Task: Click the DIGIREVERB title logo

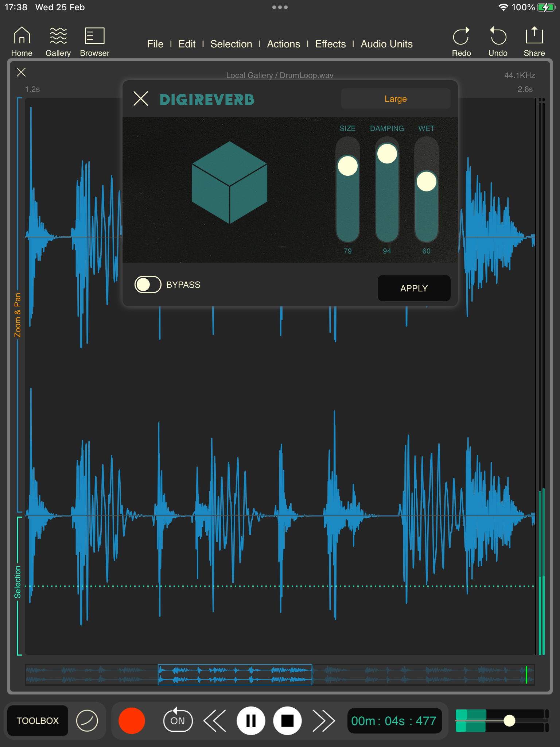Action: (207, 100)
